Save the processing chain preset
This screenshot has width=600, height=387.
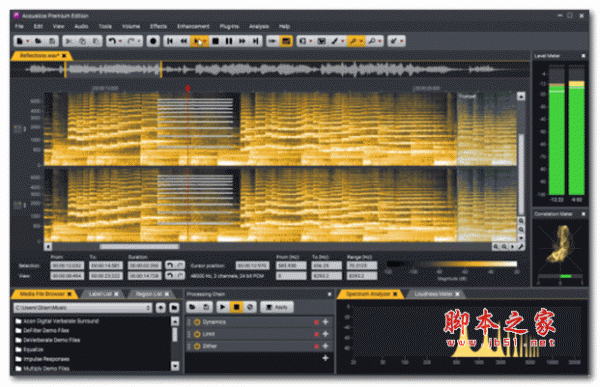click(206, 307)
